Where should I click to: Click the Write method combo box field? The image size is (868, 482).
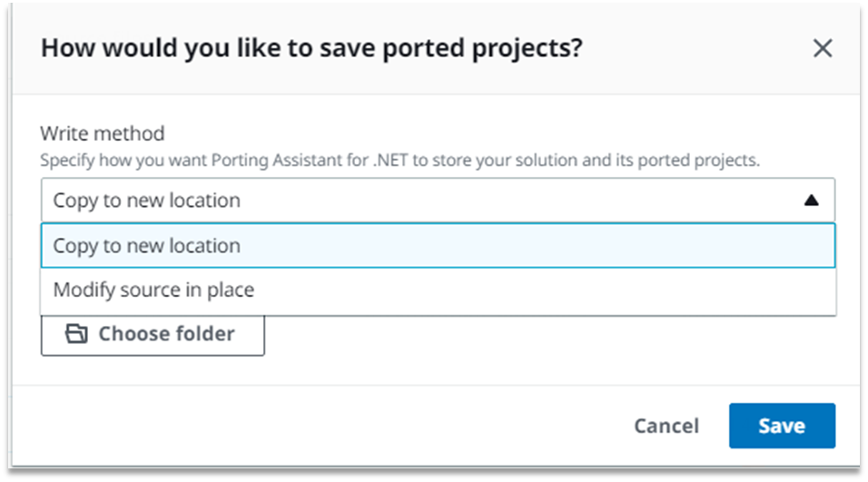pyautogui.click(x=437, y=201)
